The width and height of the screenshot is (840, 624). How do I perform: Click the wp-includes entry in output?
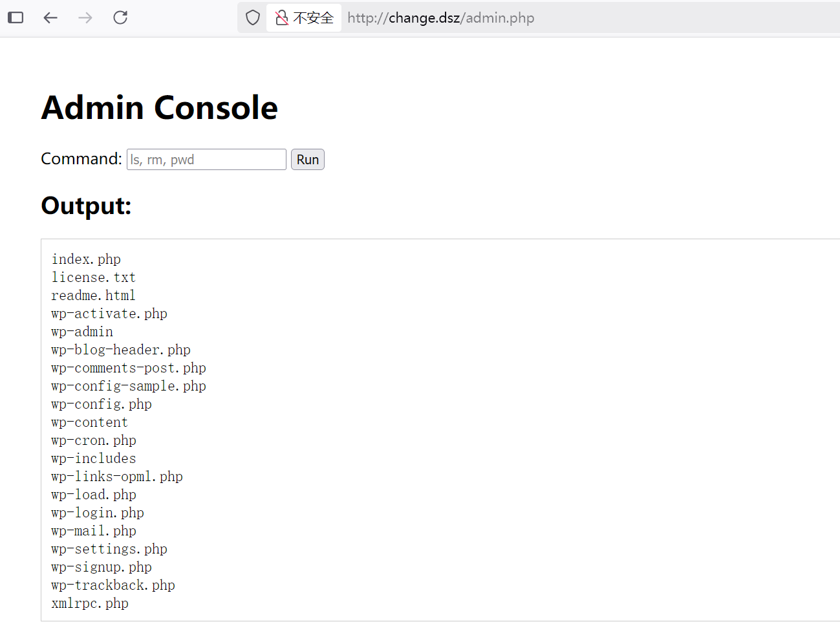coord(94,458)
